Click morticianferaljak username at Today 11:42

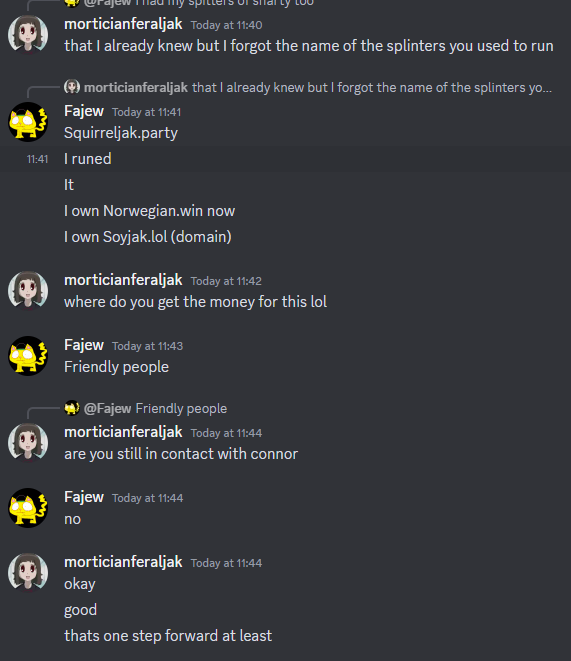click(x=123, y=280)
